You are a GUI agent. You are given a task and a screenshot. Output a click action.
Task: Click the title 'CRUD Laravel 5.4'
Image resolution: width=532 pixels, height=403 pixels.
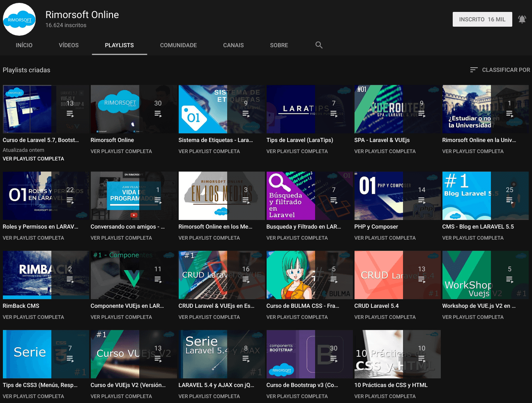(x=376, y=306)
